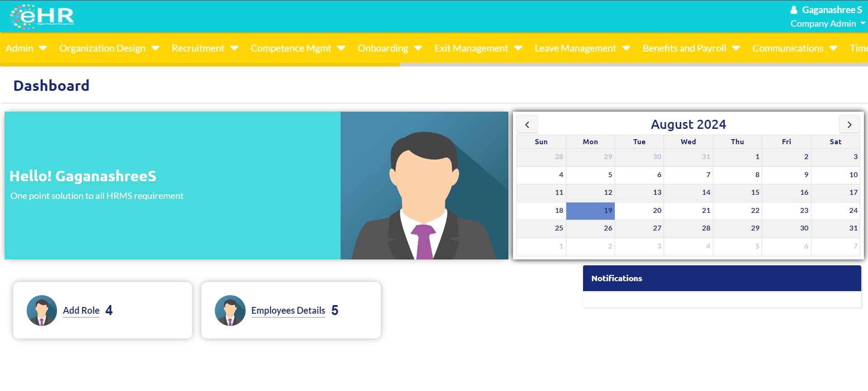Click the eHR logo
868x391 pixels.
point(42,17)
